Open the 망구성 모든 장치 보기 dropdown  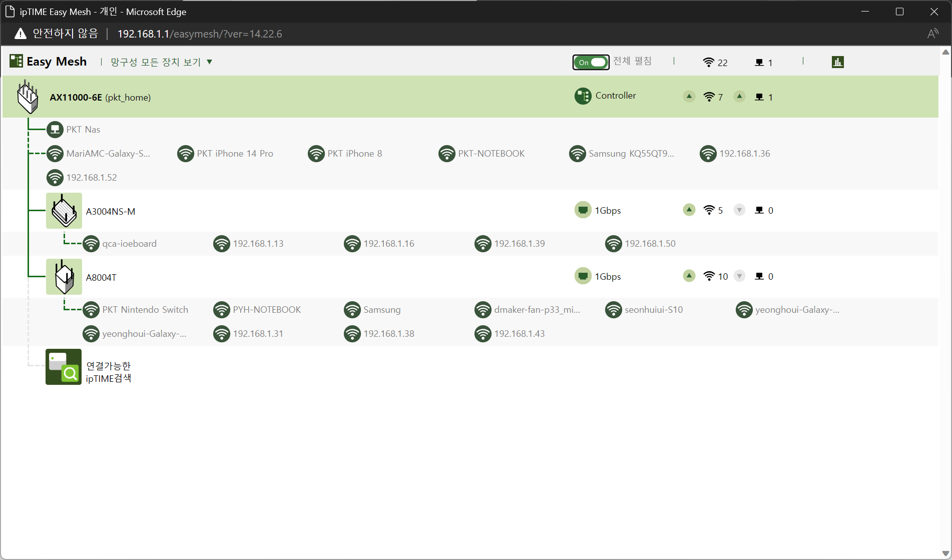pyautogui.click(x=161, y=62)
